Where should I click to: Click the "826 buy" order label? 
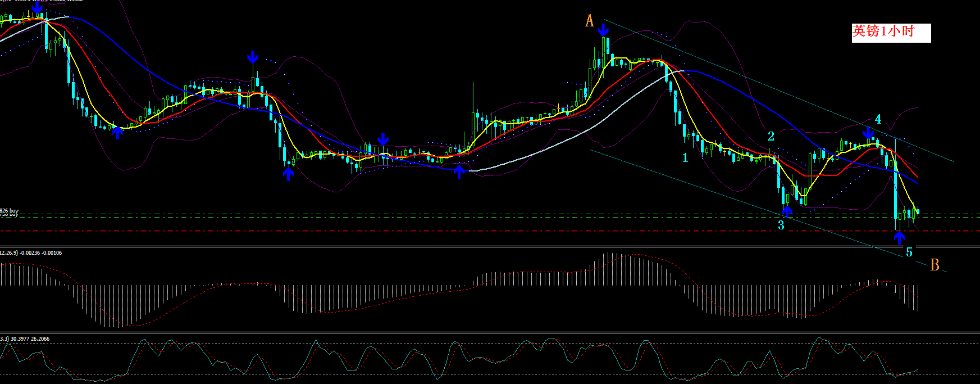click(9, 211)
